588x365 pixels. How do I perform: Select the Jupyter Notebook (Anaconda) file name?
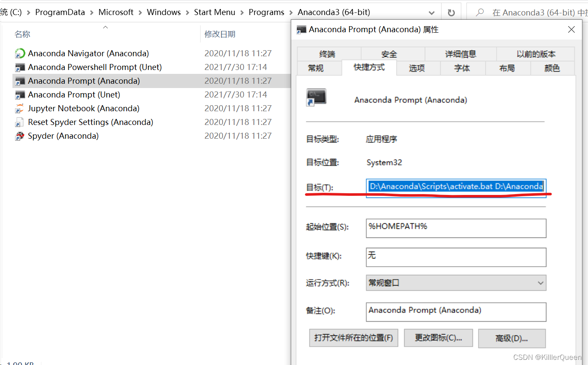(84, 108)
